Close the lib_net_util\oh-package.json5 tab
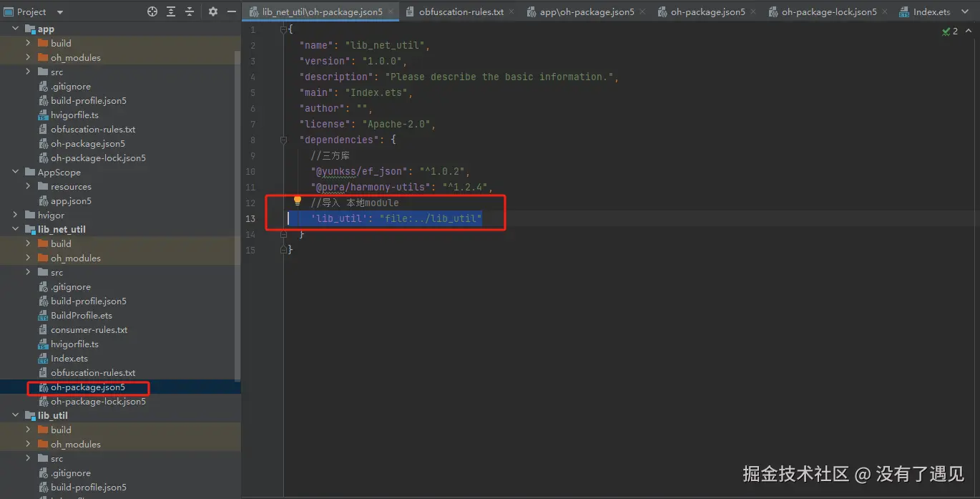Image resolution: width=980 pixels, height=499 pixels. 389,12
